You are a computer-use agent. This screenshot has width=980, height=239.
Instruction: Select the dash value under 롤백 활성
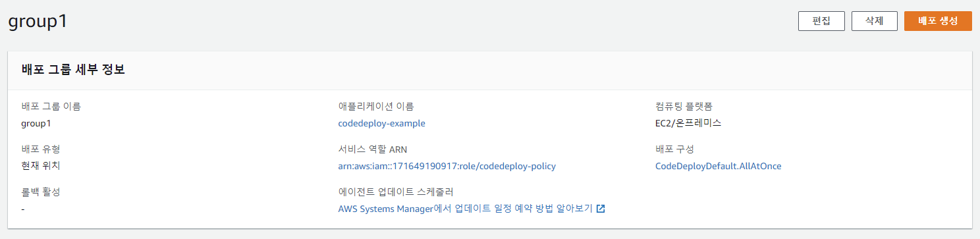coord(23,209)
